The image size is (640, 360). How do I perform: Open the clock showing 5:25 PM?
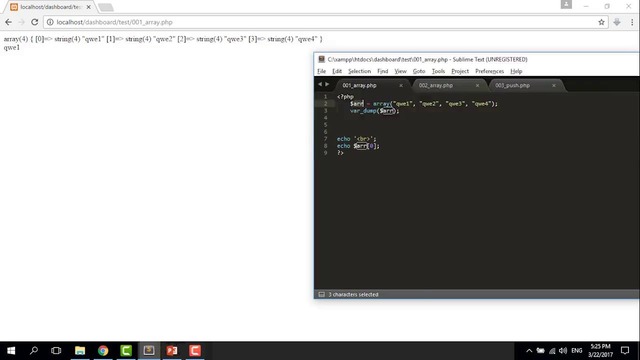click(600, 351)
